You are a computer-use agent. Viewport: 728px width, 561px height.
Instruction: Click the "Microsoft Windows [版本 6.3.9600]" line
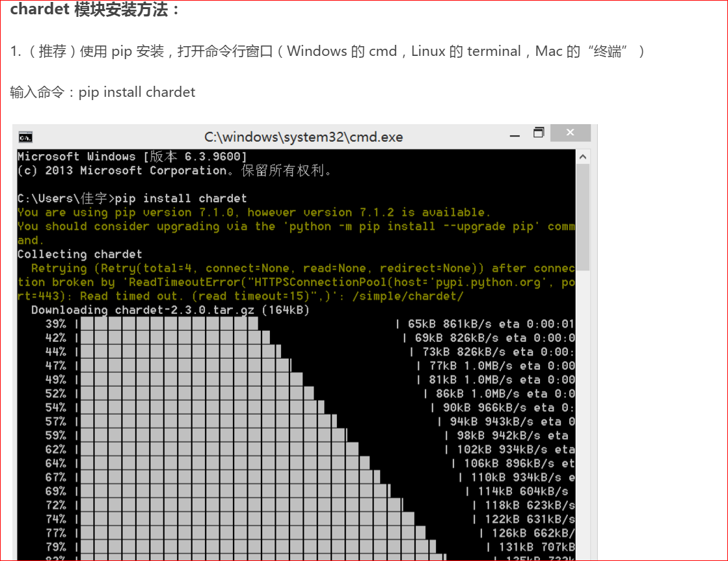coord(132,157)
